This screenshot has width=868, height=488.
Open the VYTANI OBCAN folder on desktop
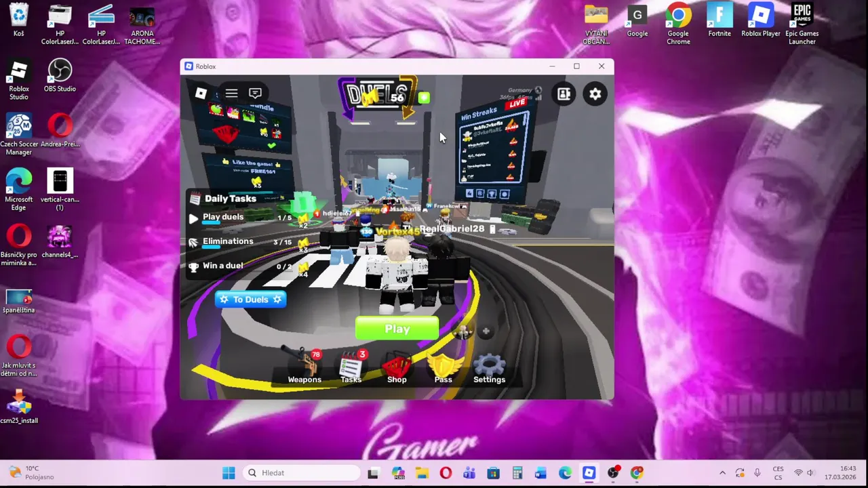[x=596, y=24]
